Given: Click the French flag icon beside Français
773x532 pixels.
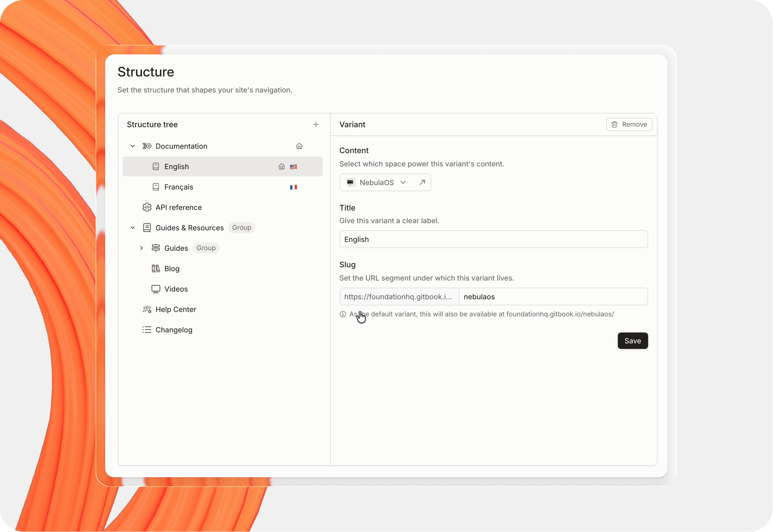Looking at the screenshot, I should click(x=293, y=187).
